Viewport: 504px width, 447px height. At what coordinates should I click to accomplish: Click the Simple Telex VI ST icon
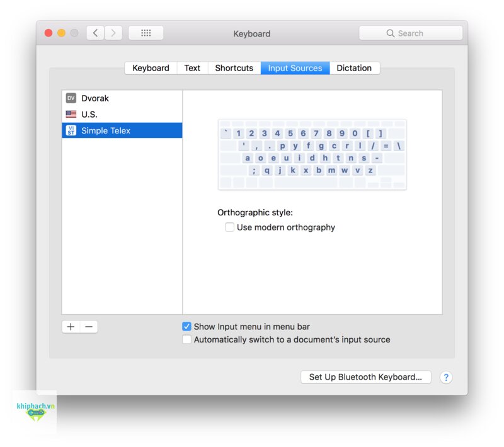point(71,130)
